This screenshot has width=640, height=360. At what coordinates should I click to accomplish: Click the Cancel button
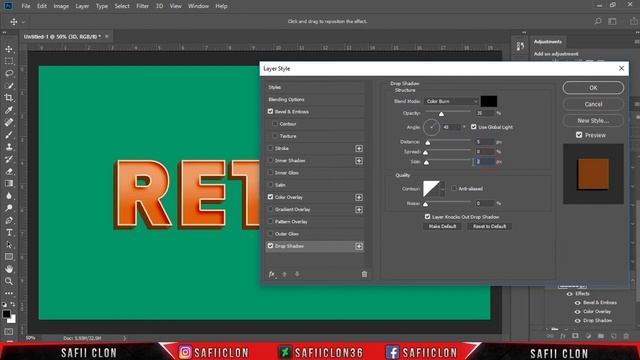pos(593,104)
